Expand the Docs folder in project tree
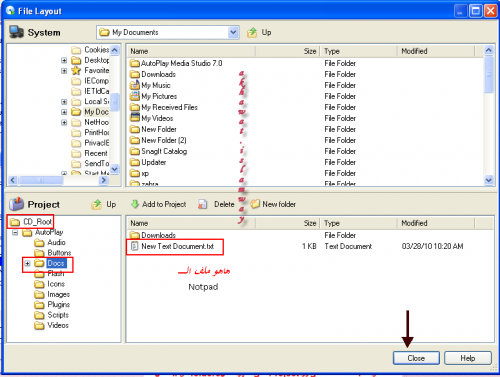 click(x=27, y=263)
